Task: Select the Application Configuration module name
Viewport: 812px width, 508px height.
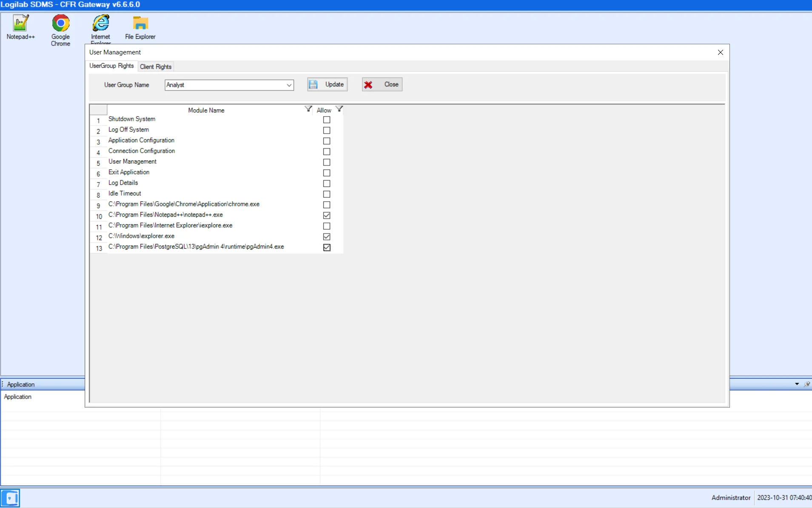Action: pyautogui.click(x=141, y=140)
